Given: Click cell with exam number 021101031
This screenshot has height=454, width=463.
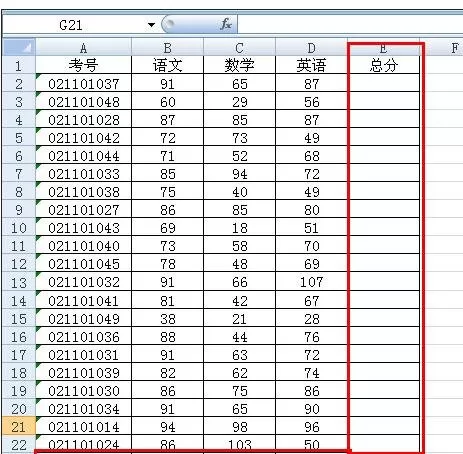Looking at the screenshot, I should [84, 354].
